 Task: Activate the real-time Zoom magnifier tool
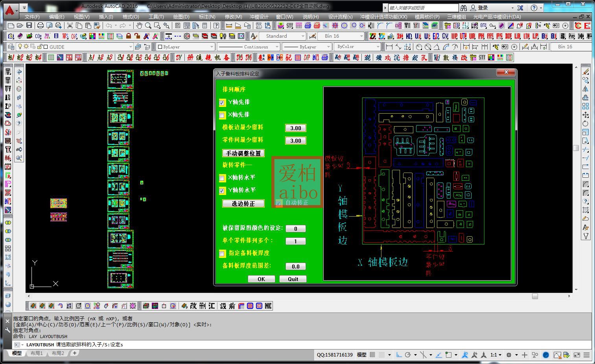[148, 26]
